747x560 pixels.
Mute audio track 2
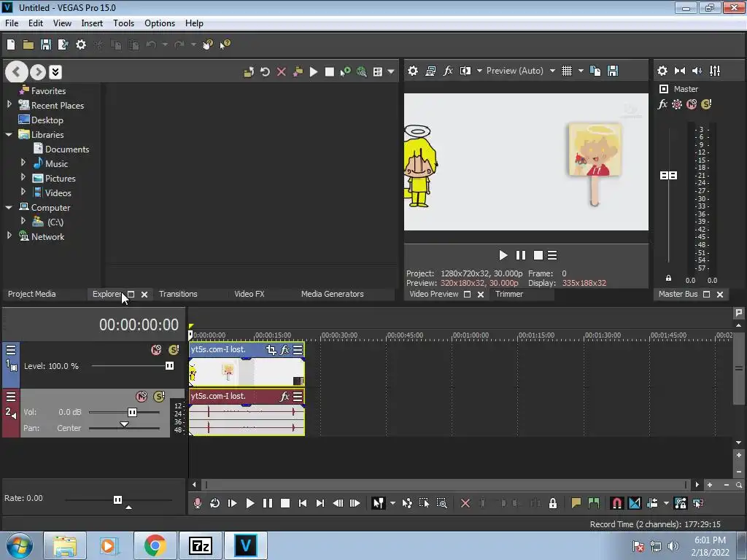[142, 397]
